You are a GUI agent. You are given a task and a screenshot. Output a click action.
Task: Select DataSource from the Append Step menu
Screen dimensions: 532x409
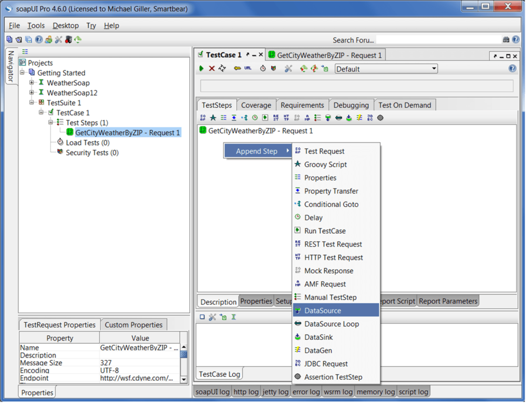tap(323, 310)
